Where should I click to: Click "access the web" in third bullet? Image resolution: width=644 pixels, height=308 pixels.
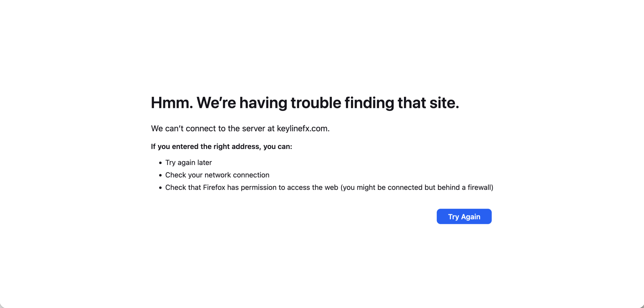coord(312,187)
